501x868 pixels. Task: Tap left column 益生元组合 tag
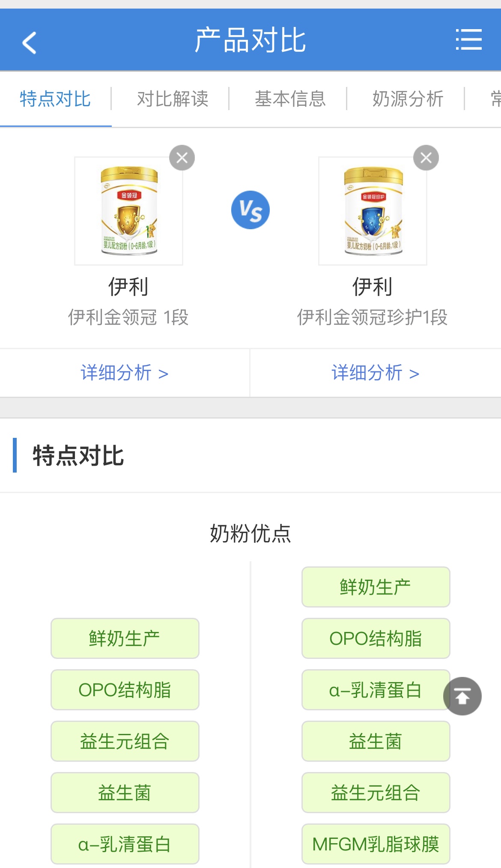pos(125,741)
